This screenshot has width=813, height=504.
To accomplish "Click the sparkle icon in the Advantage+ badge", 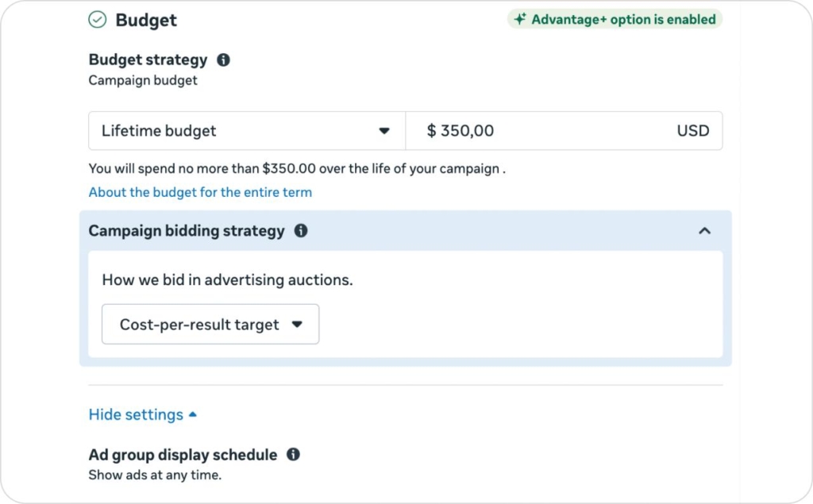I will [520, 19].
